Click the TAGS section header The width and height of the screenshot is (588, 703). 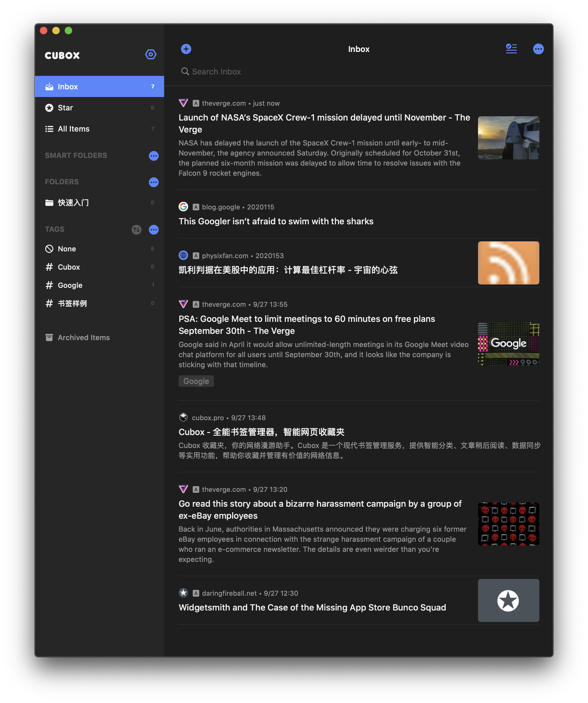54,229
